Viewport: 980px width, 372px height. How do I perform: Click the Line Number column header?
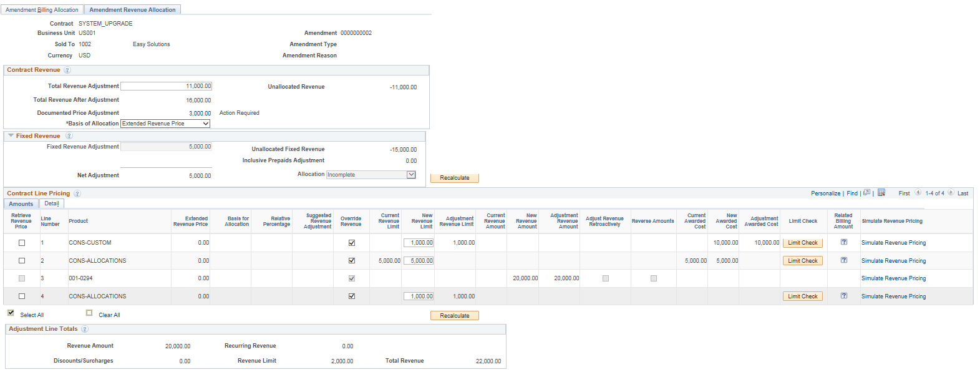point(51,222)
